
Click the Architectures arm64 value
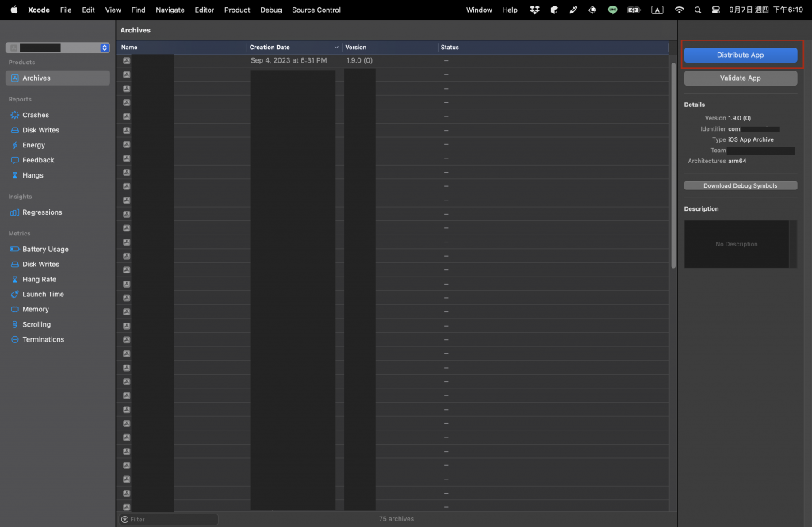(737, 161)
